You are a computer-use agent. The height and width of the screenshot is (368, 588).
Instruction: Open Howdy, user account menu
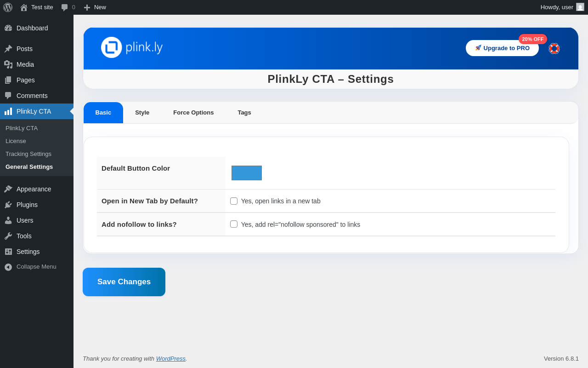coord(562,7)
